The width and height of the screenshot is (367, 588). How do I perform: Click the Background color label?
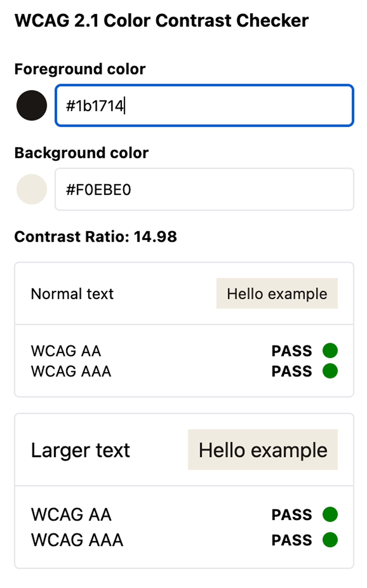tap(81, 153)
